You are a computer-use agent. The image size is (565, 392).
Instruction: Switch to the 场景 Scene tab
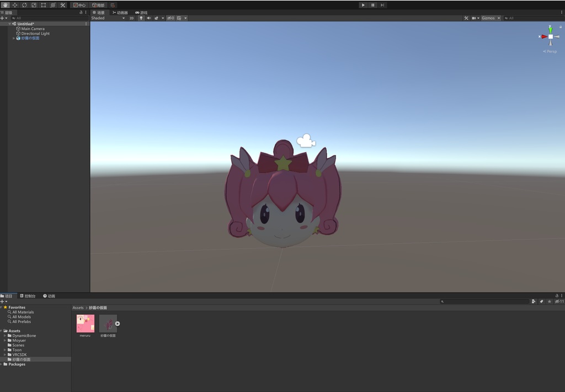(99, 13)
